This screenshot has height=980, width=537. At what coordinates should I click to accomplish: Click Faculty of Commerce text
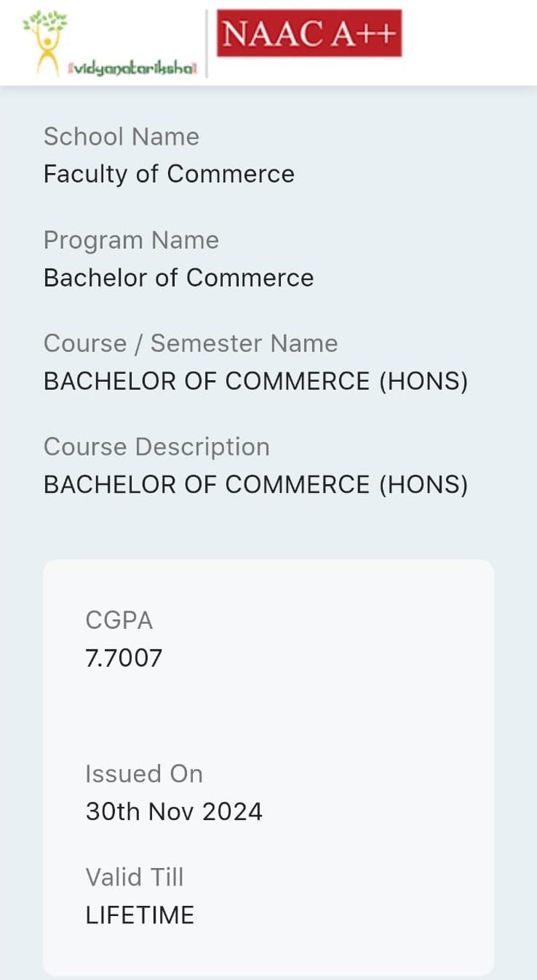tap(169, 174)
